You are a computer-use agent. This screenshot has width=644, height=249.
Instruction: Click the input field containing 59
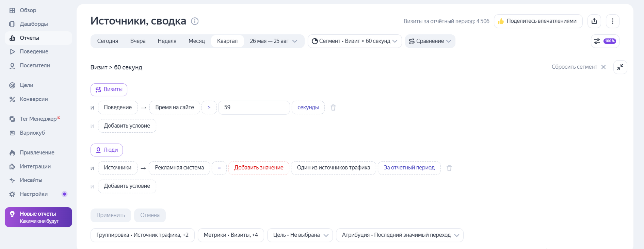pyautogui.click(x=254, y=107)
